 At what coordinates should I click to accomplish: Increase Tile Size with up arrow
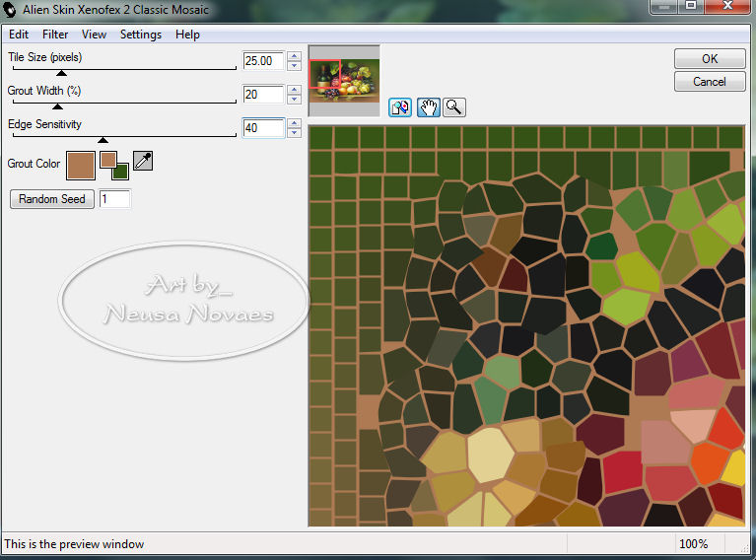pyautogui.click(x=294, y=56)
